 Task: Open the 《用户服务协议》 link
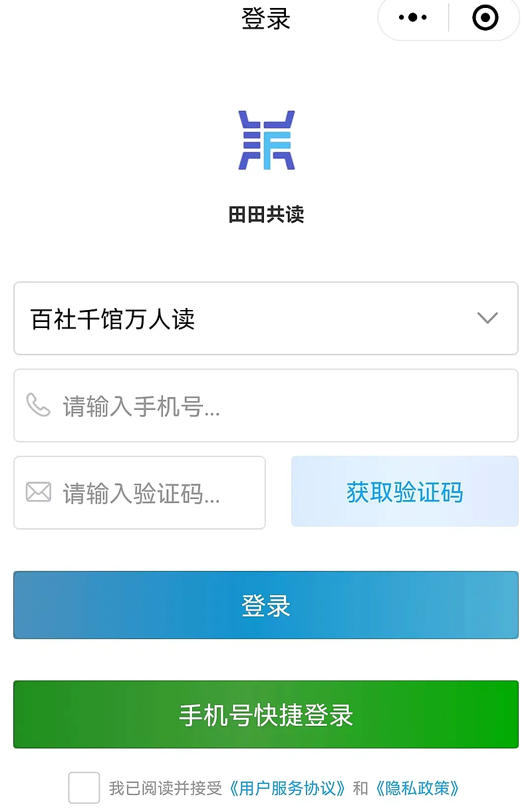(x=287, y=789)
